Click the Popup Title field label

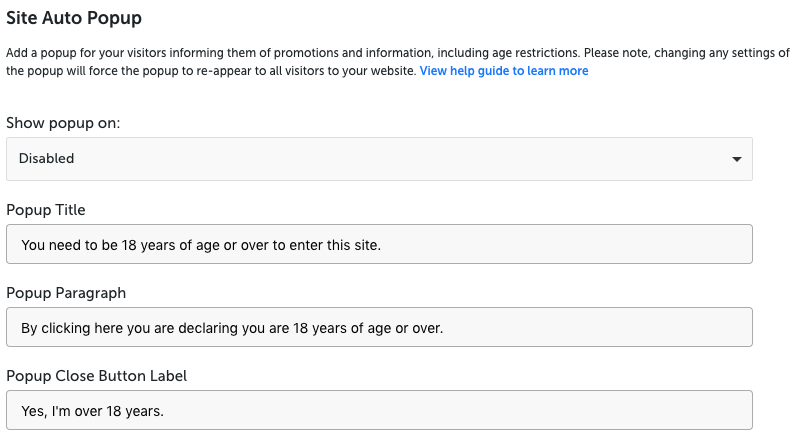coord(46,210)
